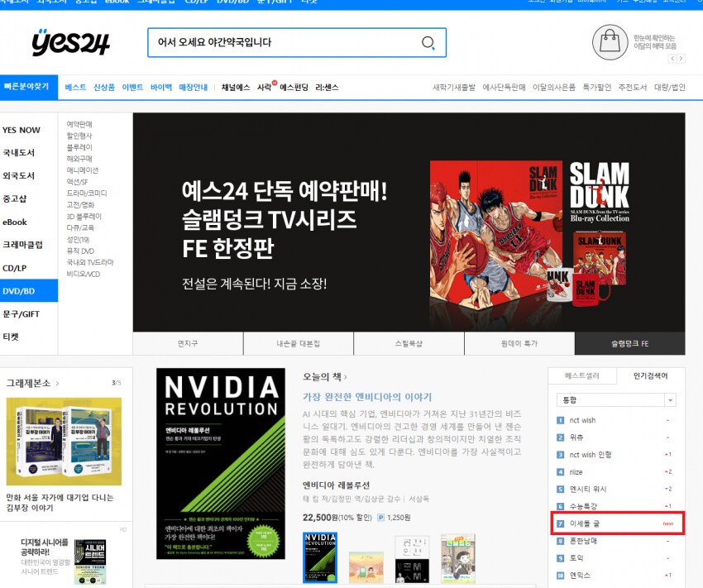Click popular search term 흔한남매
Image resolution: width=703 pixels, height=588 pixels.
(x=583, y=541)
